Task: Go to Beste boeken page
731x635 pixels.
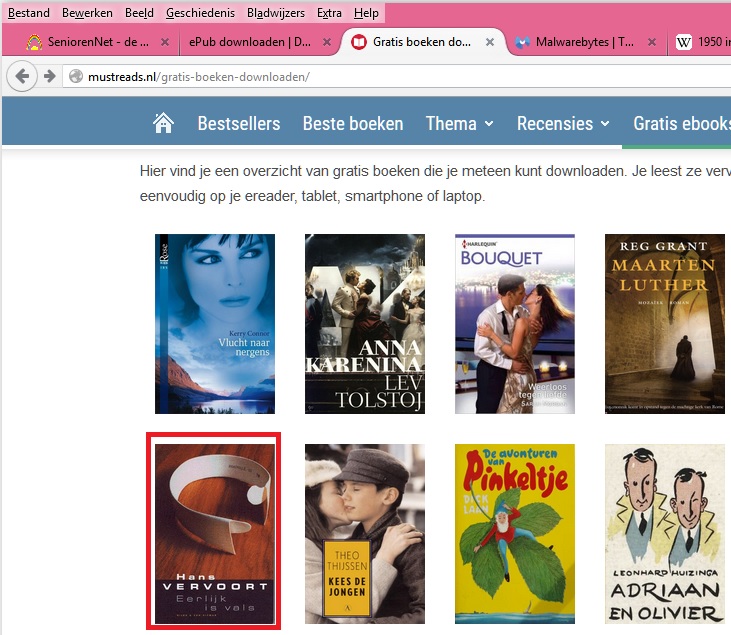Action: tap(353, 124)
